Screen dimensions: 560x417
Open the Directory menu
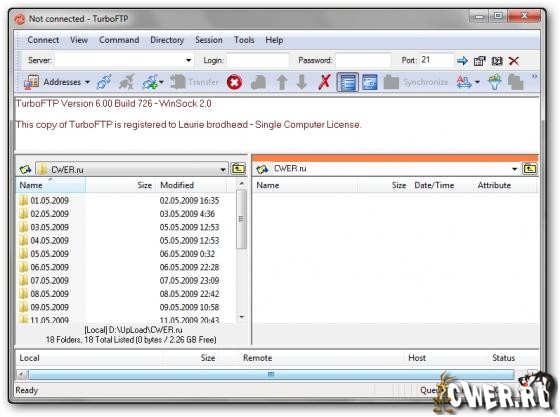[167, 40]
